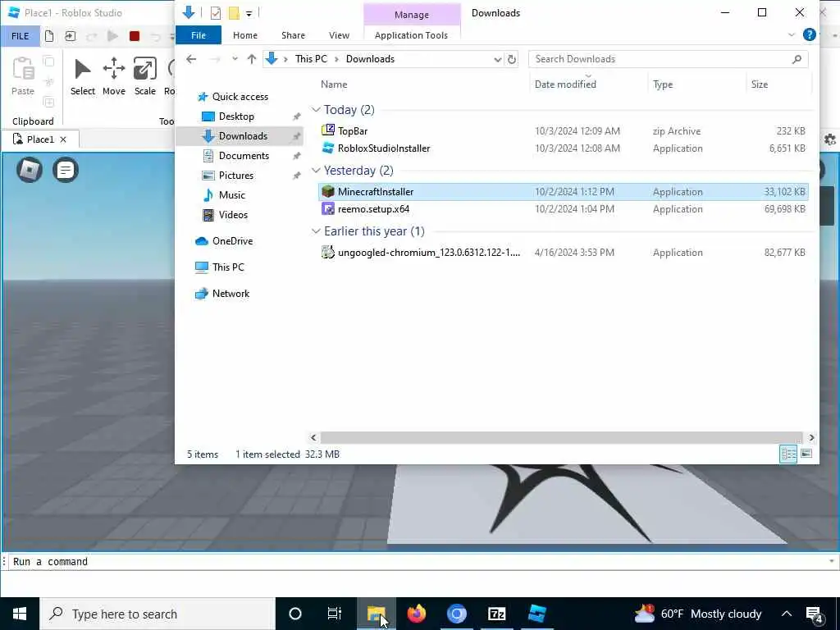The height and width of the screenshot is (630, 840).
Task: Open Documents in navigation pane
Action: point(244,156)
